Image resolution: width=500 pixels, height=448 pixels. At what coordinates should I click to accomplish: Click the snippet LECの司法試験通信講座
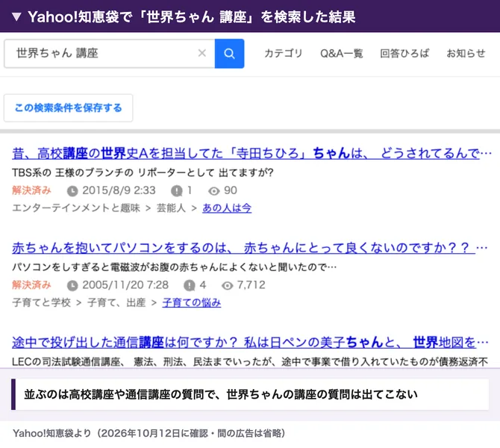point(250,361)
